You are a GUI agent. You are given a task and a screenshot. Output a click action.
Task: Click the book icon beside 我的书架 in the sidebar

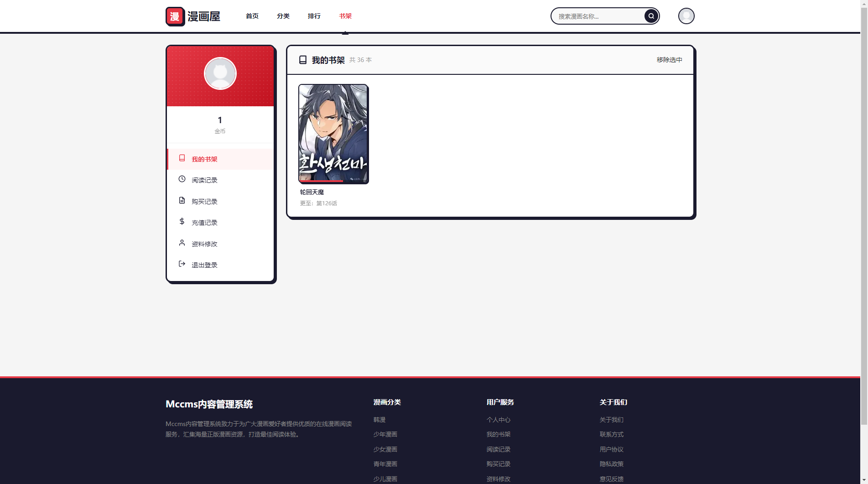[182, 158]
